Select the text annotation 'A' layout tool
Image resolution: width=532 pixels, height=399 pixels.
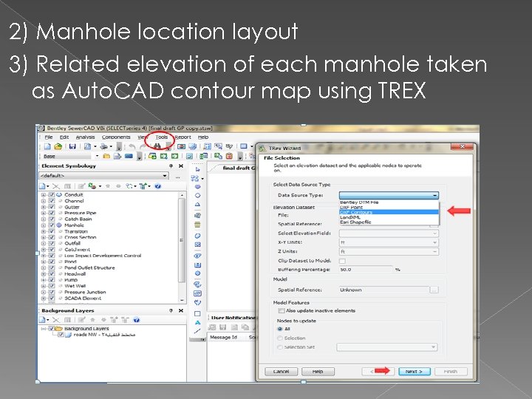click(198, 323)
